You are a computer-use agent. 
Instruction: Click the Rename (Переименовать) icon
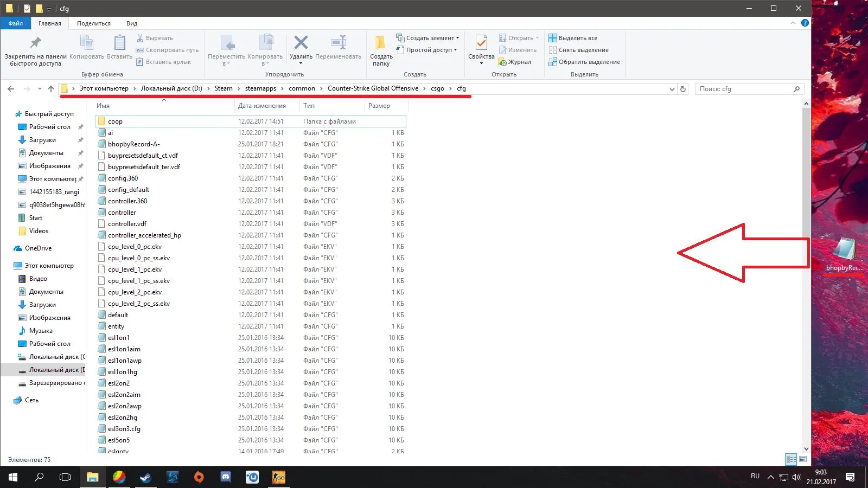coord(339,42)
